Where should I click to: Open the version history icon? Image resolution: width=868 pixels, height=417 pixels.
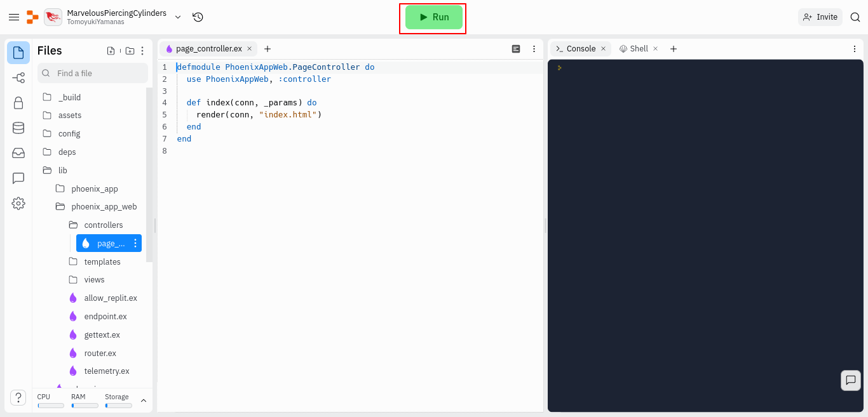point(198,17)
